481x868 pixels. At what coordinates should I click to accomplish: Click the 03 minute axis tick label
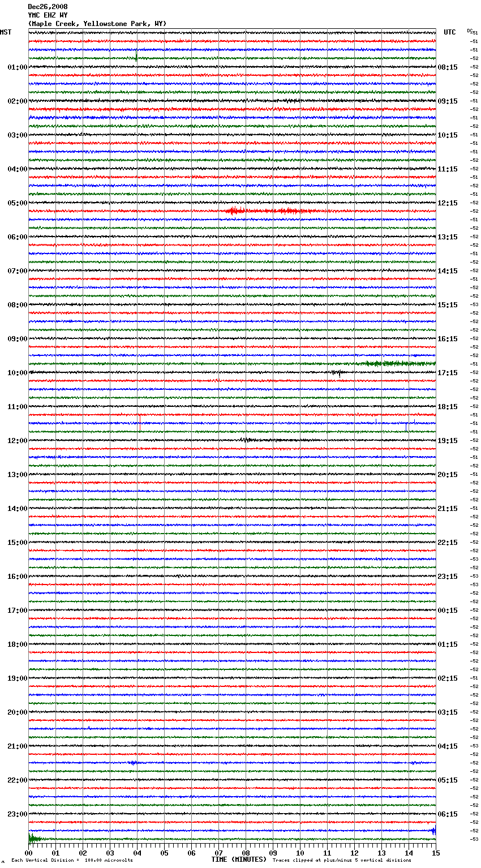(110, 853)
